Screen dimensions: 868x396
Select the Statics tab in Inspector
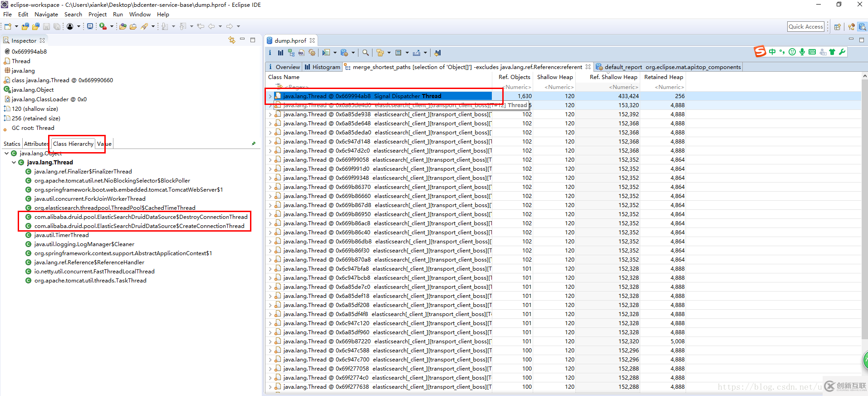pyautogui.click(x=12, y=144)
